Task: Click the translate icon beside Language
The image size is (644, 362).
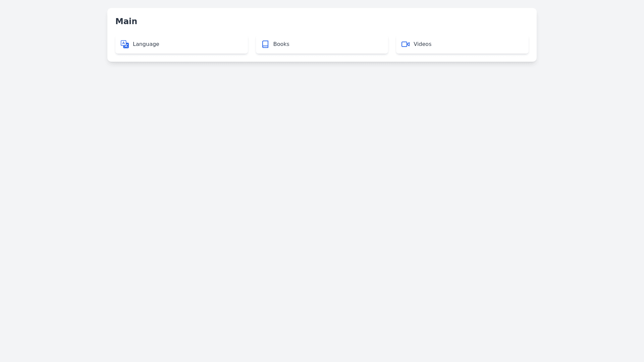Action: [x=125, y=44]
